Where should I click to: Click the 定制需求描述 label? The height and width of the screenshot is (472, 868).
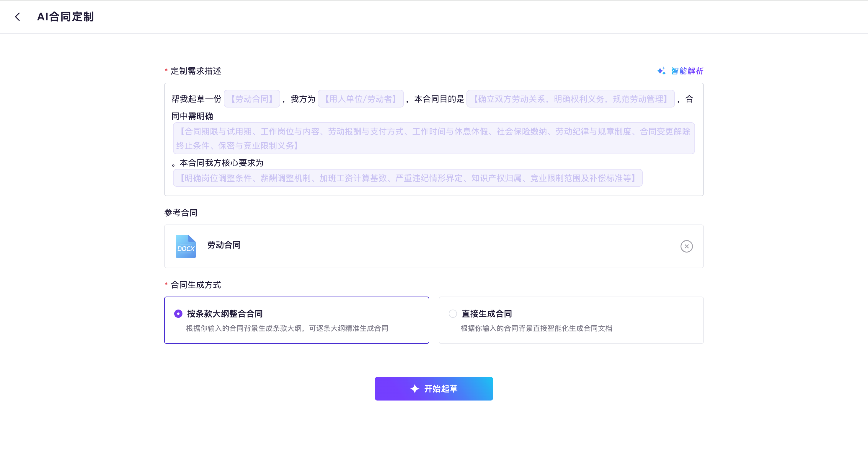coord(196,71)
